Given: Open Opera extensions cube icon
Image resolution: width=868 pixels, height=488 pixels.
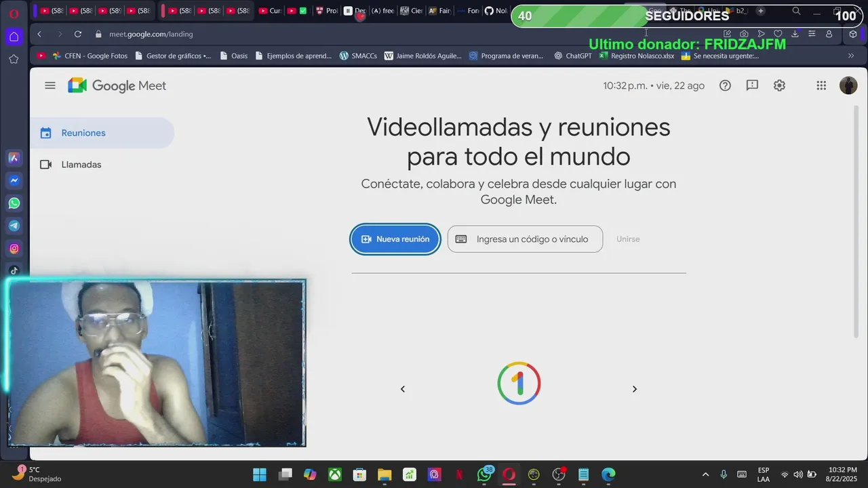Looking at the screenshot, I should (x=853, y=34).
